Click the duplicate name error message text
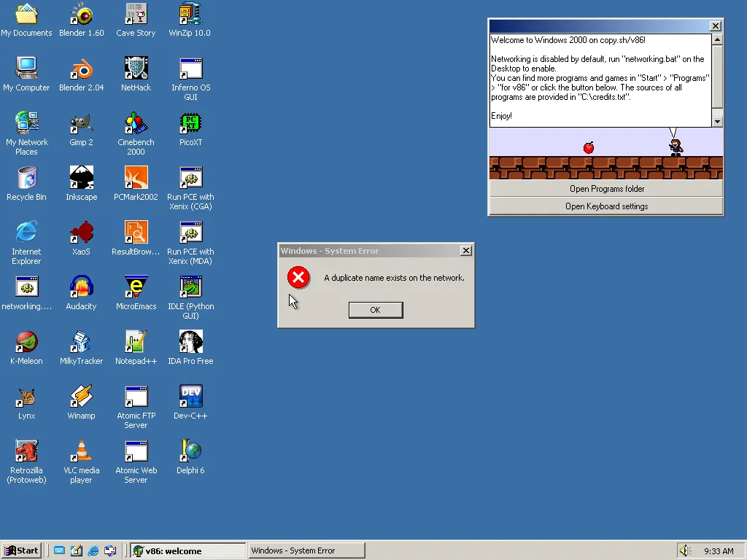 394,278
